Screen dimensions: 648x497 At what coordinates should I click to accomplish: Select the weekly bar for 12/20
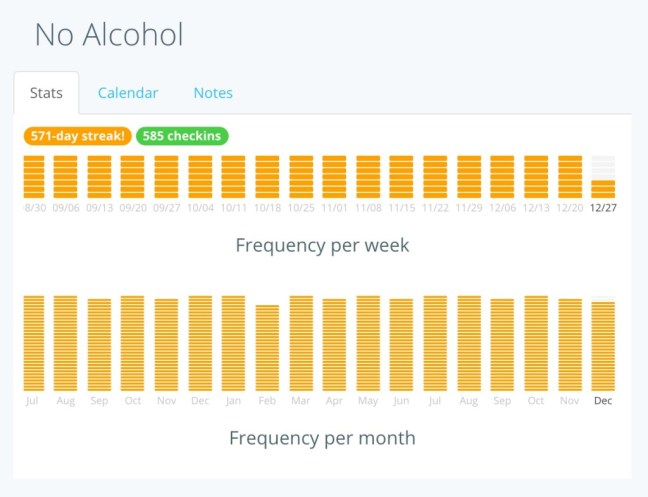click(570, 177)
